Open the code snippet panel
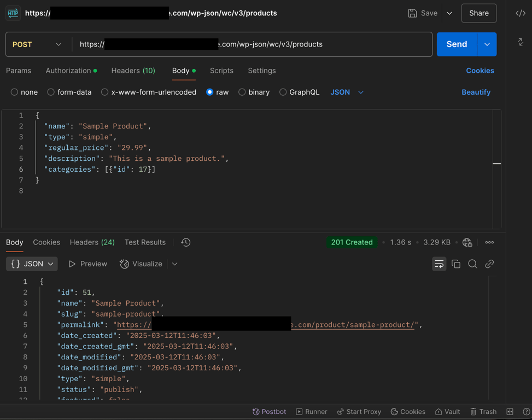 click(519, 13)
